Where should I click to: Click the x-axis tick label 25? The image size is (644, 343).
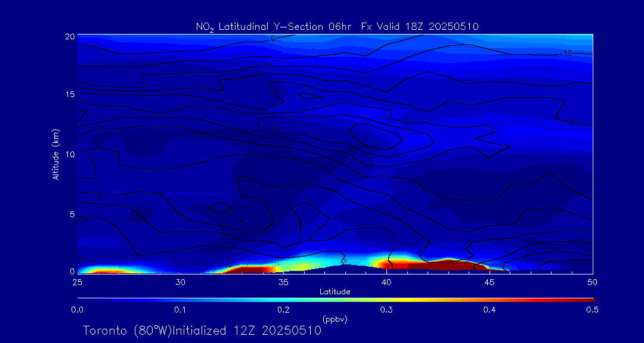(x=77, y=282)
